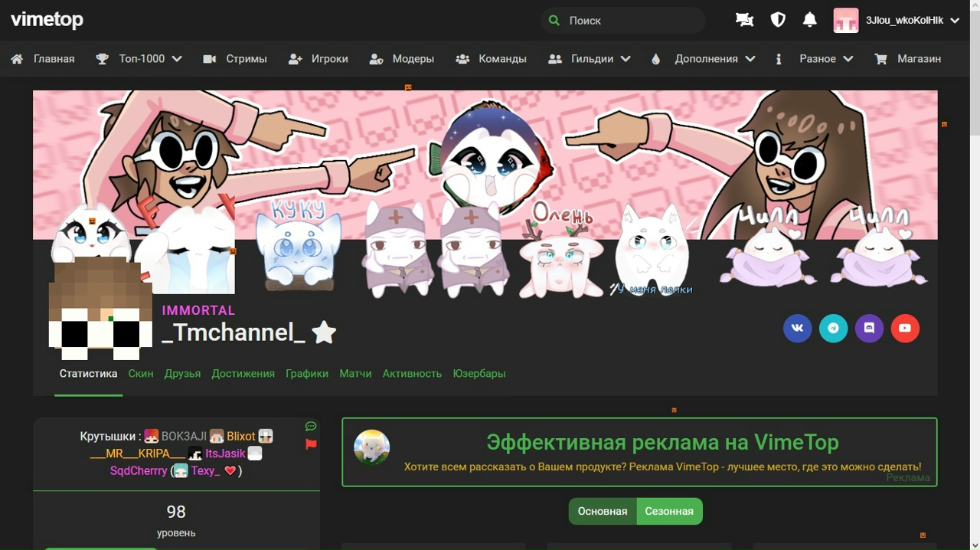Open the chat messages icon
Screen dimensions: 980x550
coord(744,20)
